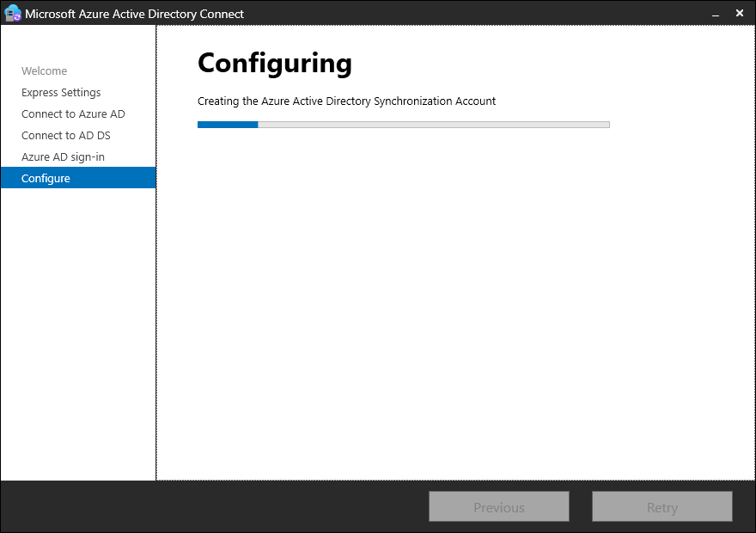The image size is (756, 533).
Task: Open the Connect to Azure AD step
Action: [x=73, y=114]
